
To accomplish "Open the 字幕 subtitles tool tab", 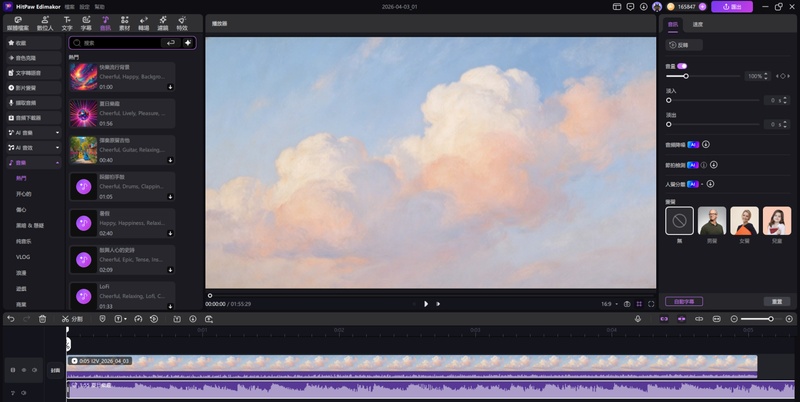I will 86,22.
